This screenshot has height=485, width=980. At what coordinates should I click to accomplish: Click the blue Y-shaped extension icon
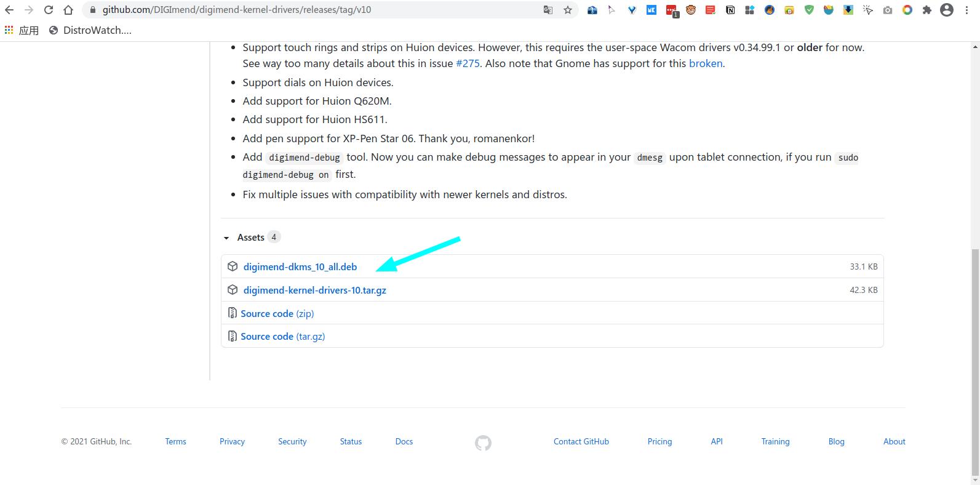[x=632, y=10]
